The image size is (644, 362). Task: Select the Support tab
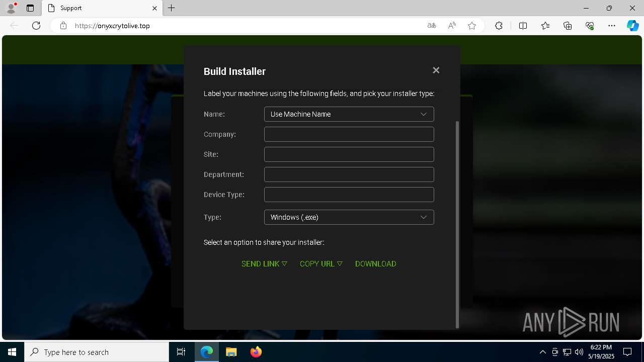pyautogui.click(x=101, y=8)
